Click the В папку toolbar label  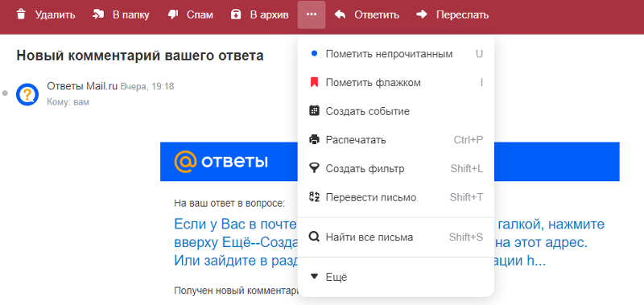click(131, 15)
